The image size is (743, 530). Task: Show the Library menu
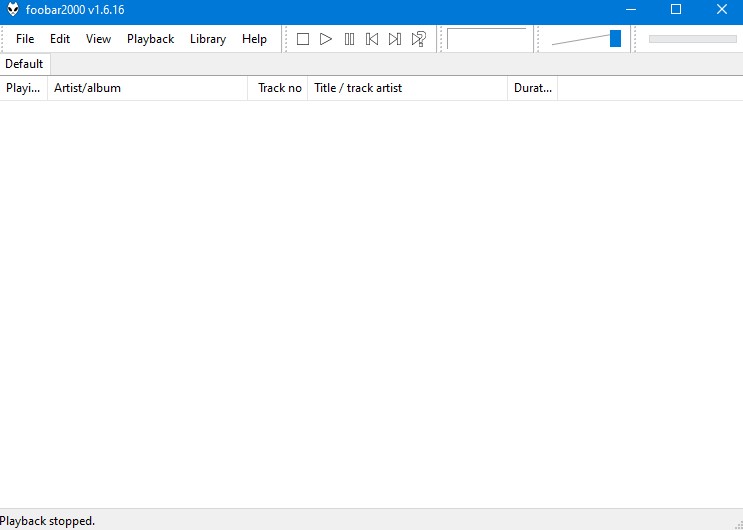[208, 39]
